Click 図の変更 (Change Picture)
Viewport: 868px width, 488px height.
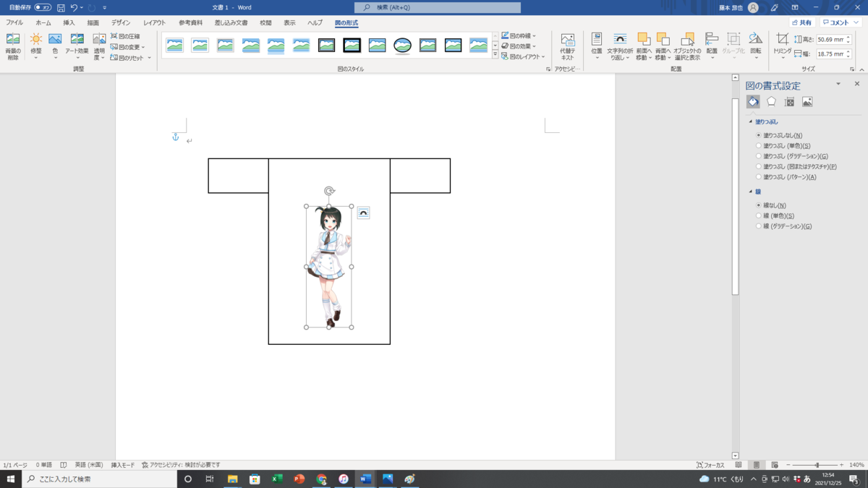[128, 47]
